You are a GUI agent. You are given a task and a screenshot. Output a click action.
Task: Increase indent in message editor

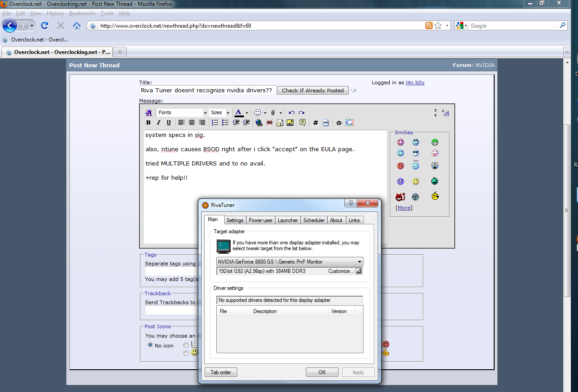(x=246, y=123)
